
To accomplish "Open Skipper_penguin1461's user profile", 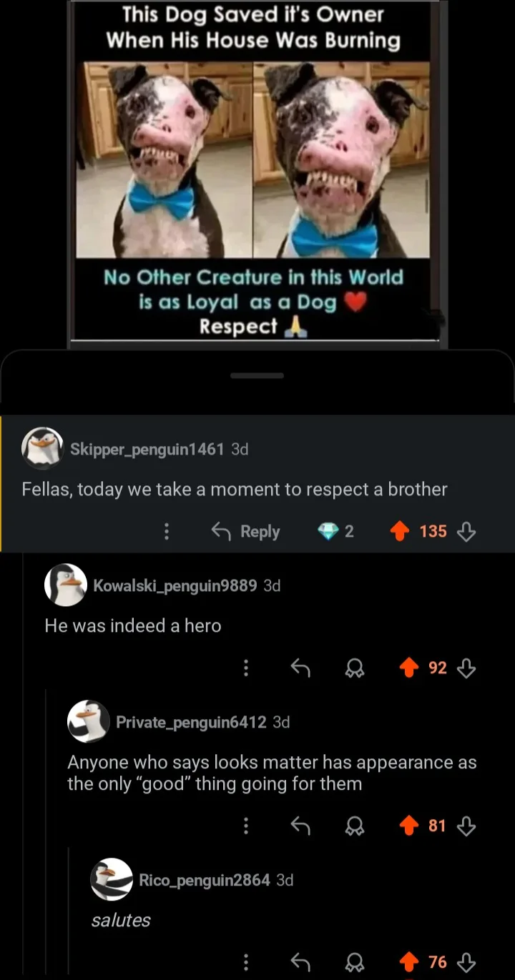I will tap(147, 449).
